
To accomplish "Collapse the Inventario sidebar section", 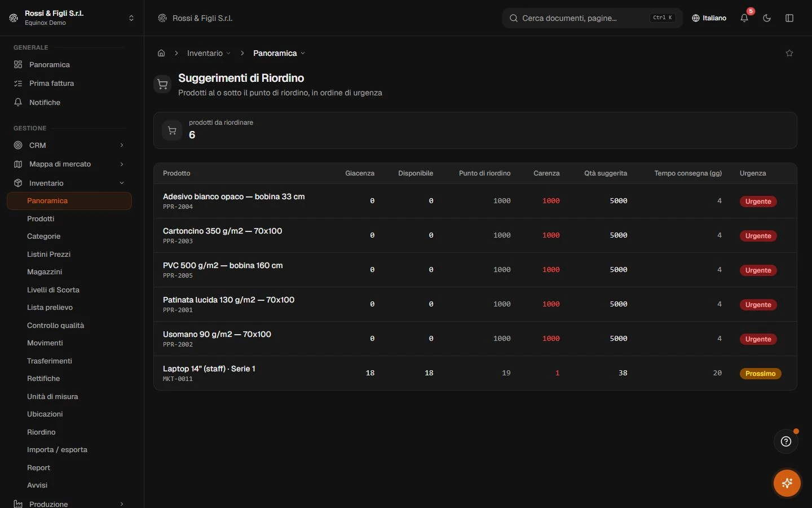I will [x=69, y=183].
